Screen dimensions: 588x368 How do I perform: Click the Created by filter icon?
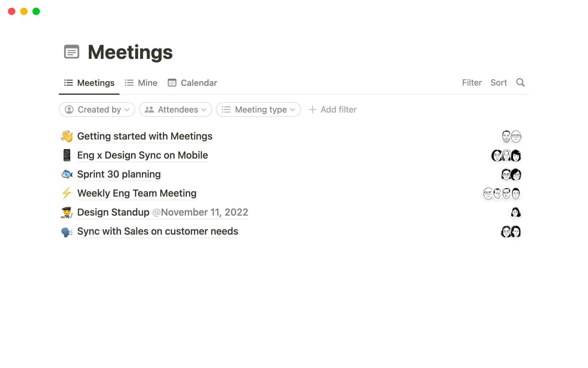coord(70,109)
